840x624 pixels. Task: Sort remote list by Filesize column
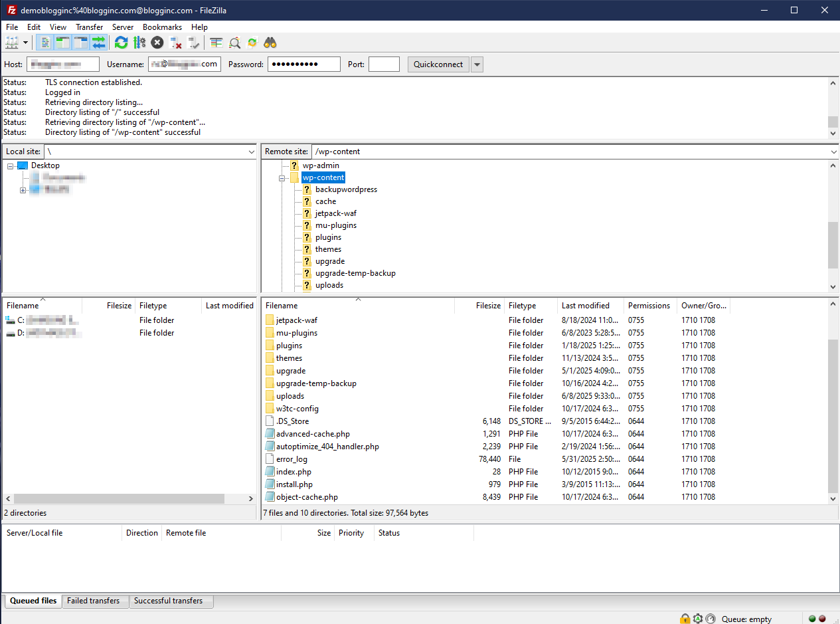(479, 306)
